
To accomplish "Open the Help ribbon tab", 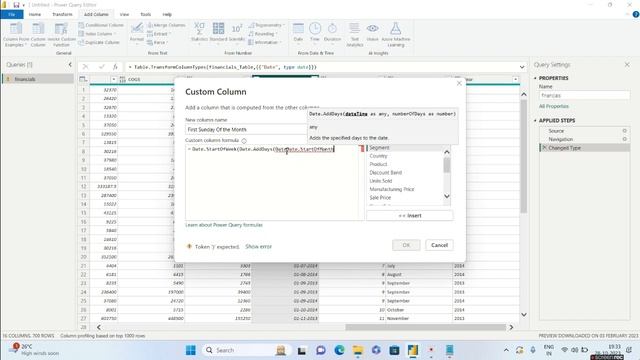I will 167,14.
